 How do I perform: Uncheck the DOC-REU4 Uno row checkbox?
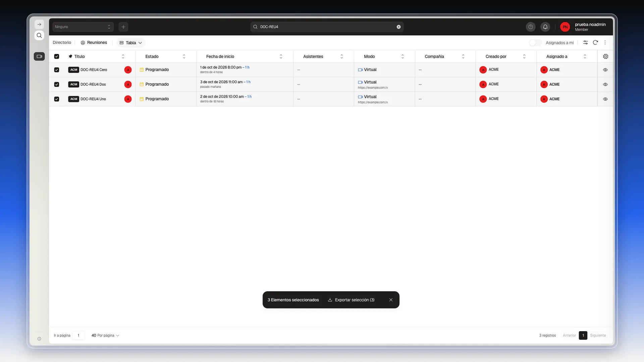[57, 99]
